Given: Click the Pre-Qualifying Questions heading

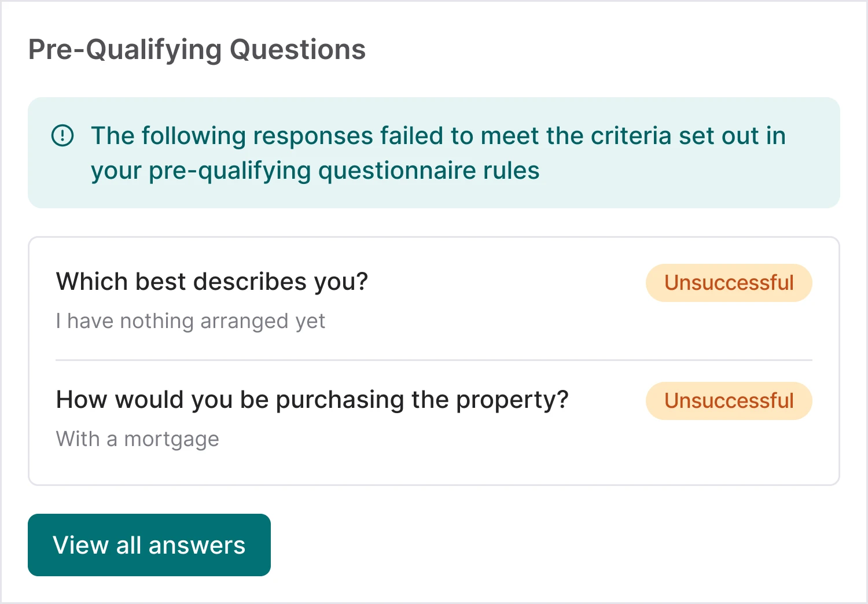Looking at the screenshot, I should tap(197, 49).
